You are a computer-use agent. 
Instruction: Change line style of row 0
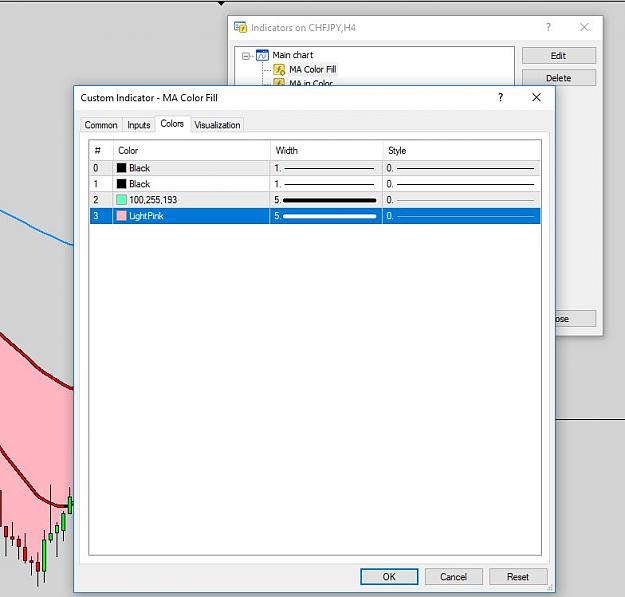461,168
